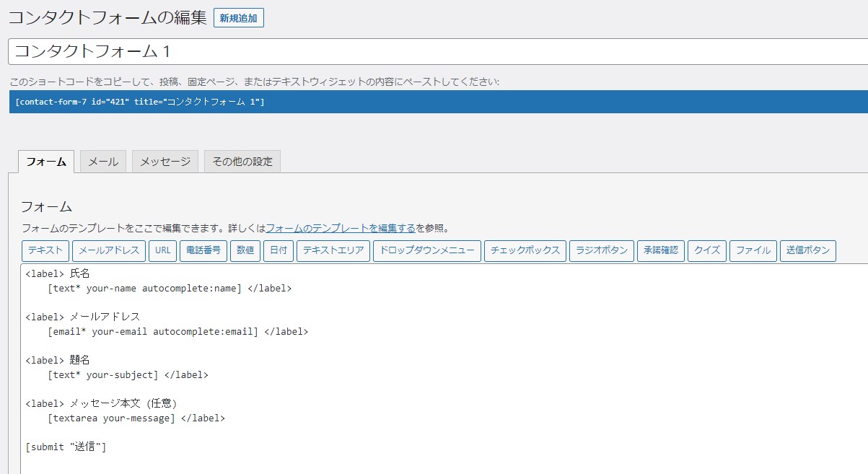Go to the その他の設定 tab
Screen dimensions: 868x474
(242, 162)
